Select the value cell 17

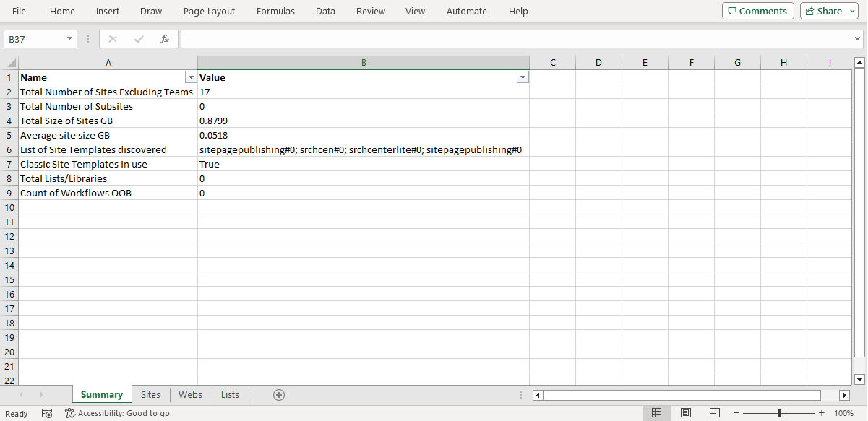pyautogui.click(x=364, y=92)
